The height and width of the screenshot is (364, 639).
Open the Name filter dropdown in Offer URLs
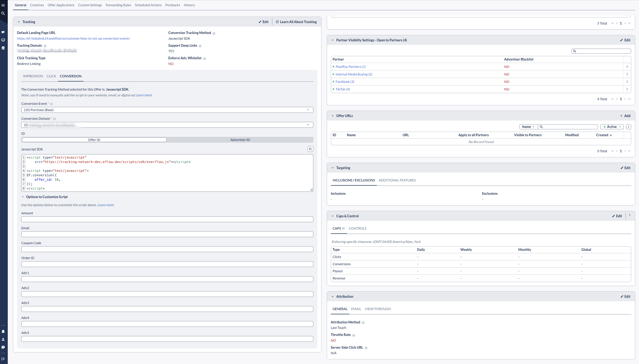[x=528, y=127]
